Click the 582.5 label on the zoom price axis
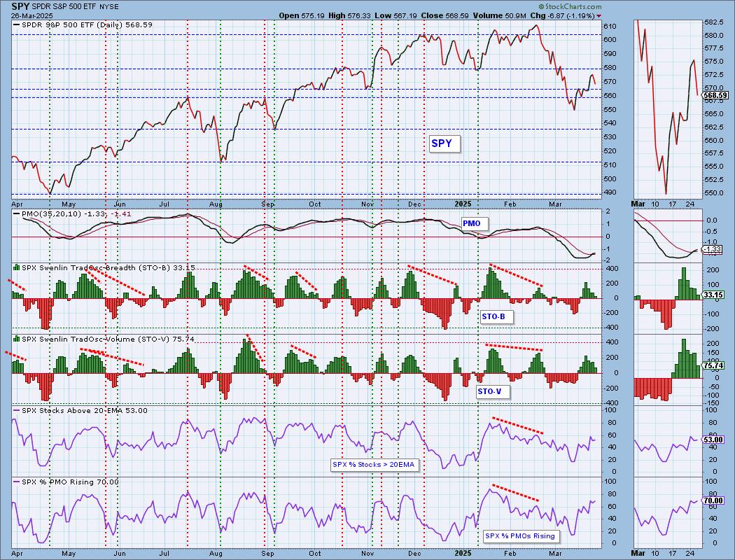The width and height of the screenshot is (735, 560). (714, 22)
